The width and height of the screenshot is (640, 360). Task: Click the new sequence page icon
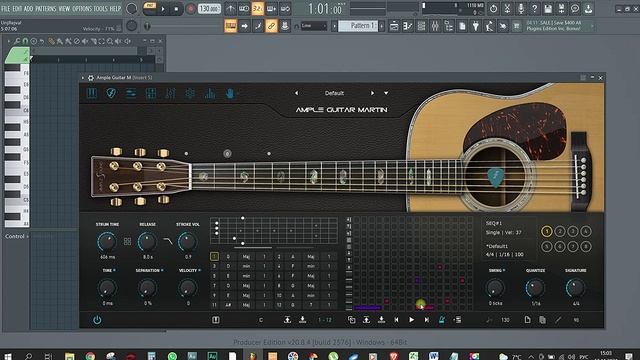[527, 320]
